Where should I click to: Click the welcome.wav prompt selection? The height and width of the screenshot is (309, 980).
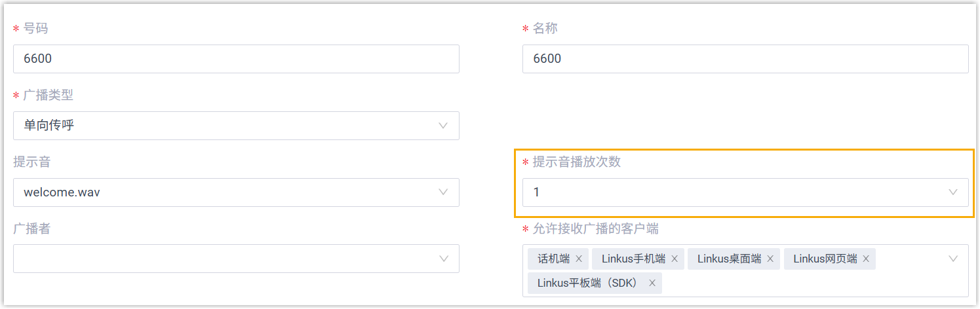point(62,192)
